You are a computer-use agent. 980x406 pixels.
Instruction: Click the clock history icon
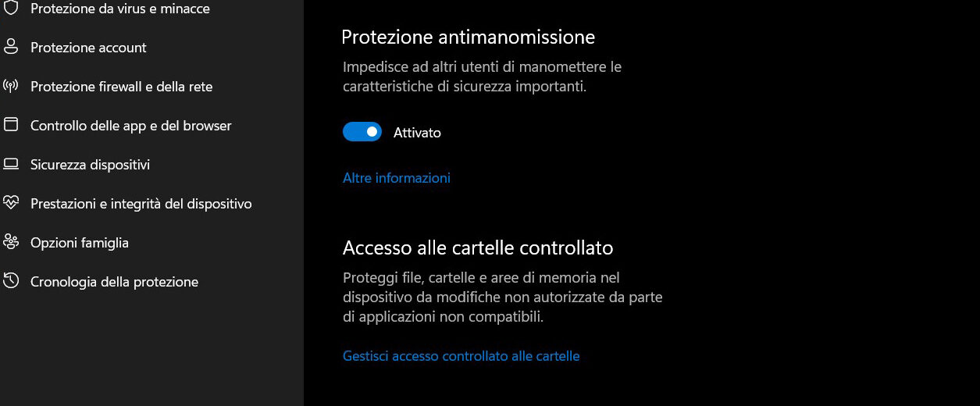[x=11, y=281]
